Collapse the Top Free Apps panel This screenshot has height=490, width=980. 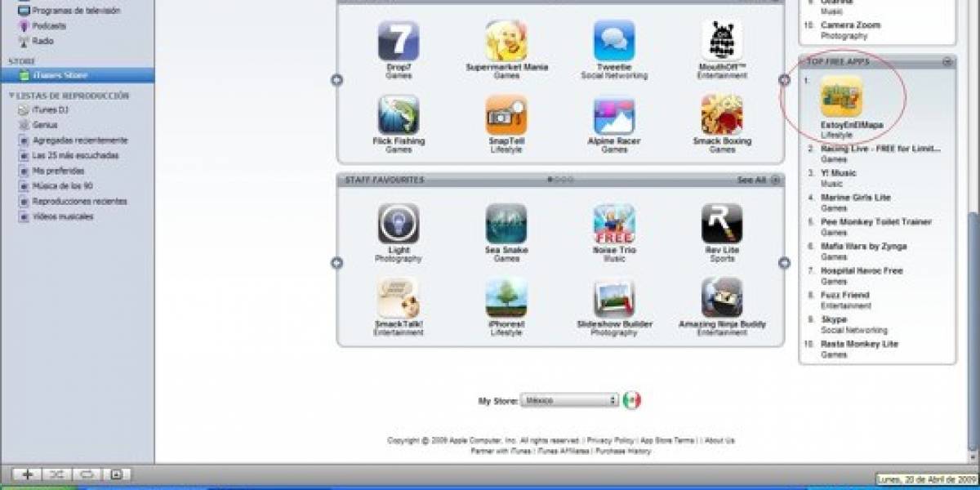[x=947, y=62]
